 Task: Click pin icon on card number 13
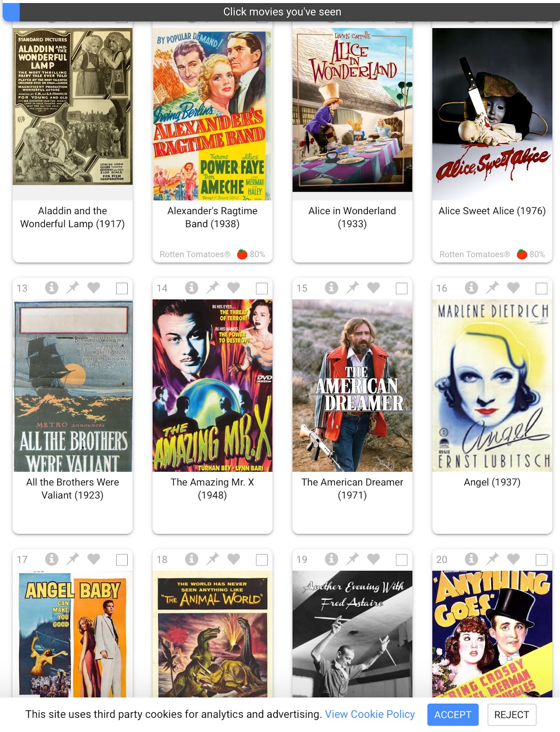(73, 288)
